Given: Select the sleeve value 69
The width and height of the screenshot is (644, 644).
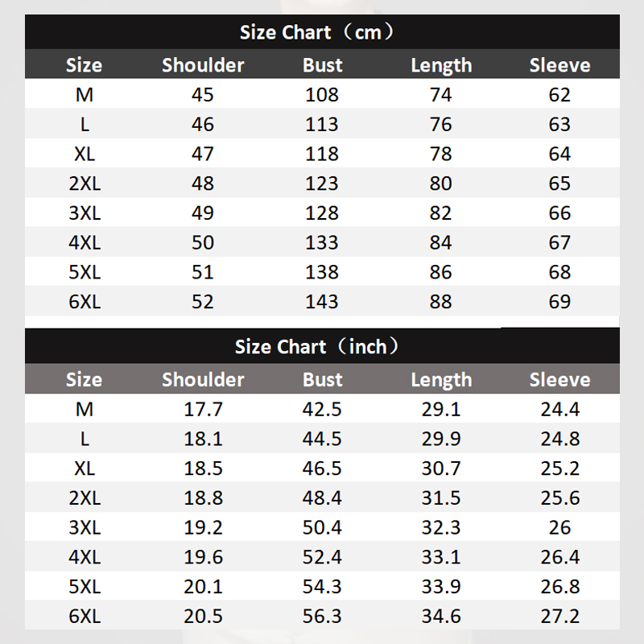Looking at the screenshot, I should [x=559, y=302].
